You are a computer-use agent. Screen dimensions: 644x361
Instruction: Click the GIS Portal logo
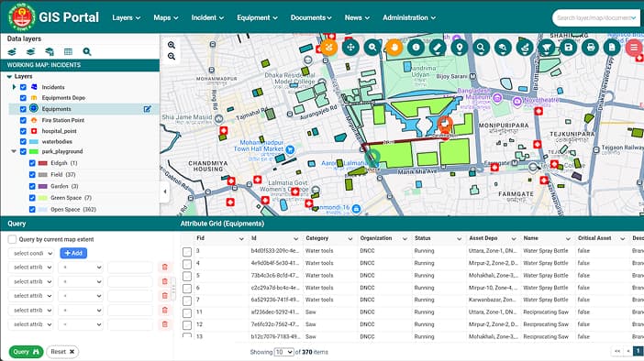coord(22,16)
